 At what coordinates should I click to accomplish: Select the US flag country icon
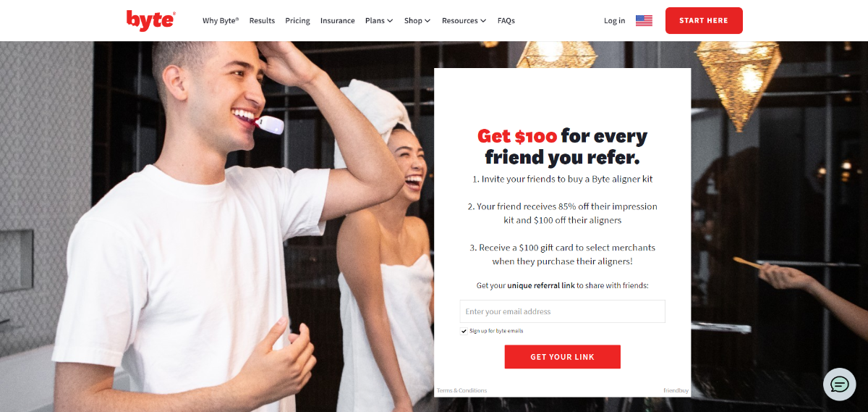pyautogui.click(x=644, y=20)
